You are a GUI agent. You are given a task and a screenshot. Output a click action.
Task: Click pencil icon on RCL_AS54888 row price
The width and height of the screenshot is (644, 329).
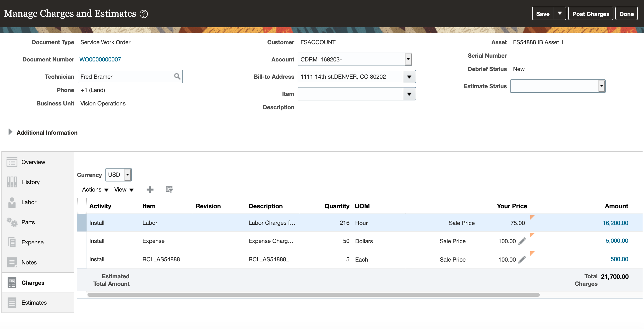pyautogui.click(x=522, y=259)
